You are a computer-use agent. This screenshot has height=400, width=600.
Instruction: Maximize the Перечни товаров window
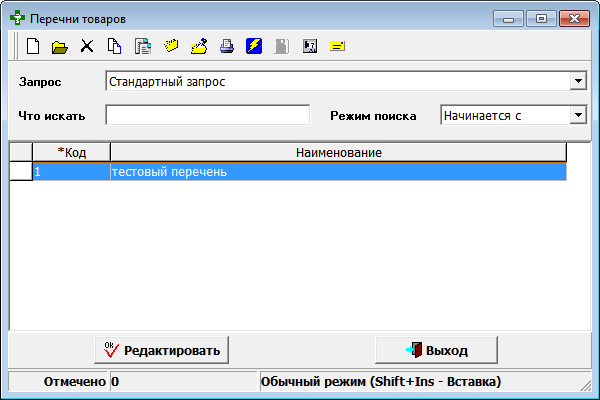pos(541,18)
